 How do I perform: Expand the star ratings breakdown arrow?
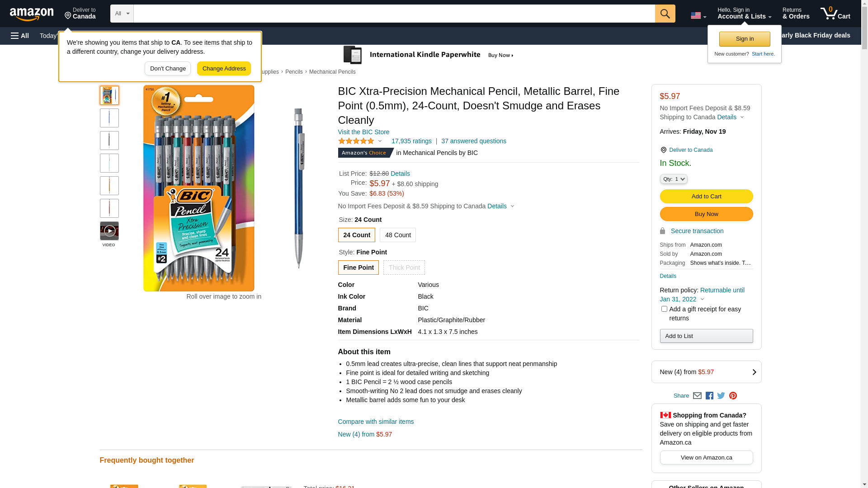tap(380, 141)
